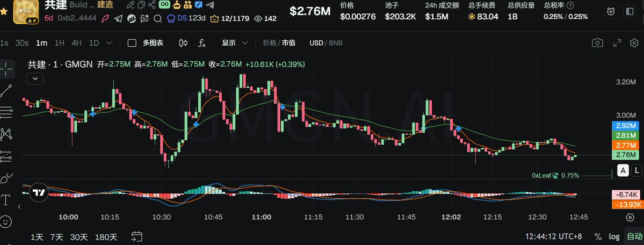
Task: Click the pencil edit icon
Action: pos(130,5)
